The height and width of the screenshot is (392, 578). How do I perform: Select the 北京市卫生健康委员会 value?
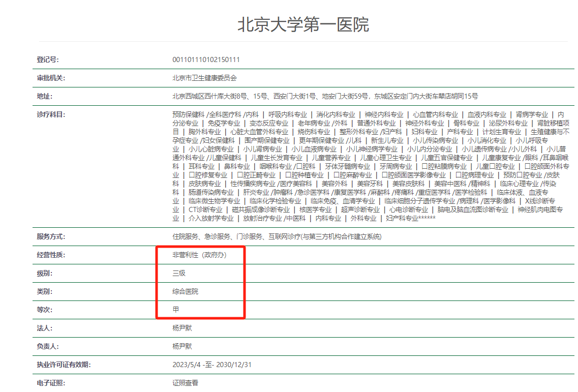click(204, 78)
